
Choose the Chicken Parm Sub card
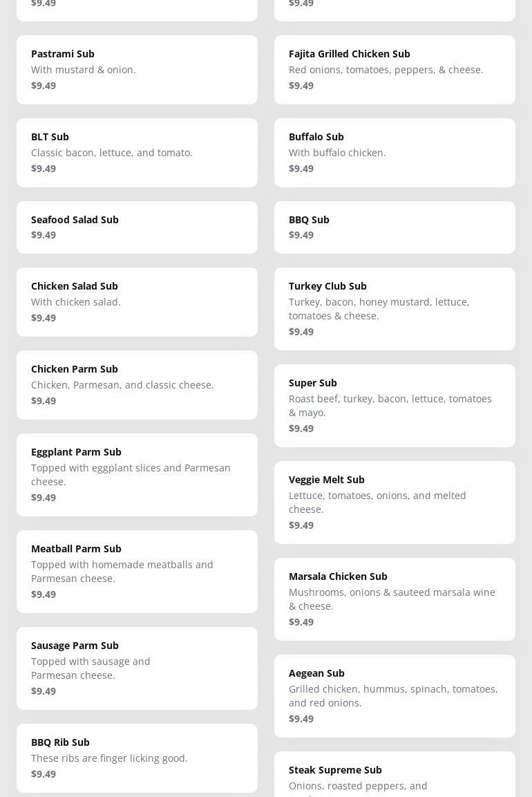click(x=137, y=384)
